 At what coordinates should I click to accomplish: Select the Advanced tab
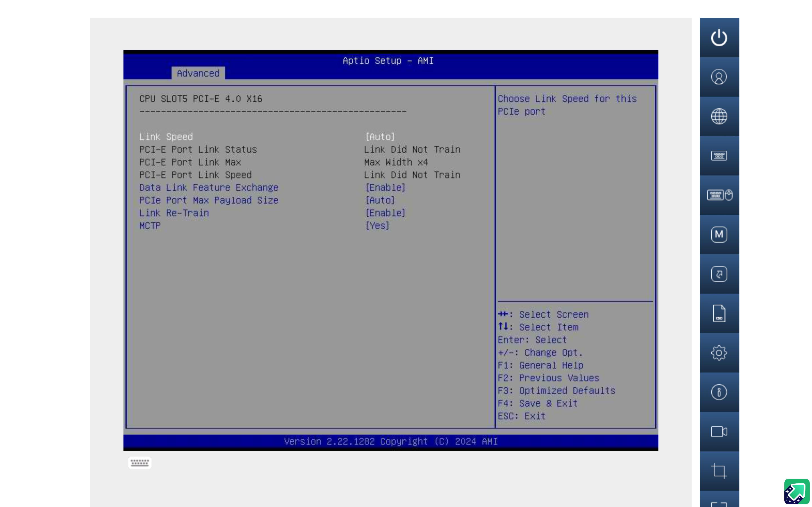pos(198,74)
